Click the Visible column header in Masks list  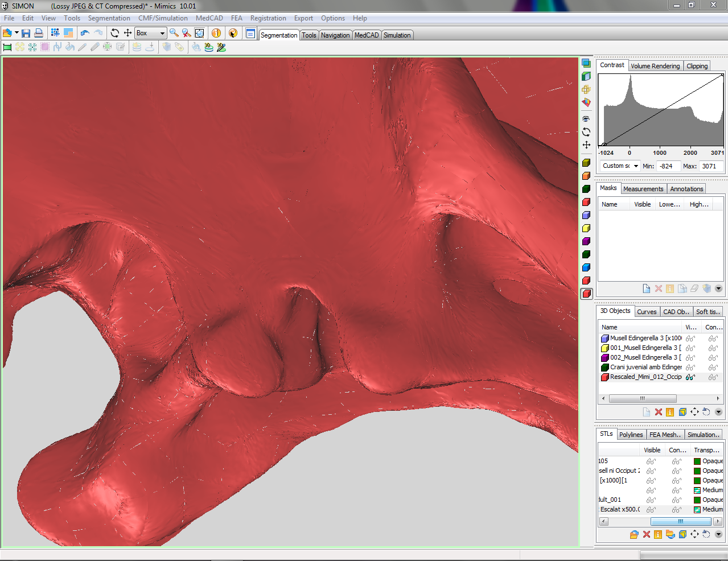coord(643,204)
